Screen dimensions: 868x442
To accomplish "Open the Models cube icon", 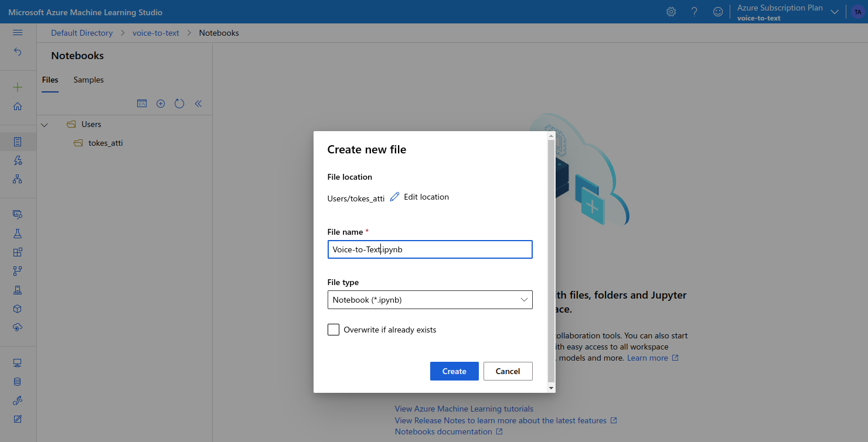I will click(18, 309).
